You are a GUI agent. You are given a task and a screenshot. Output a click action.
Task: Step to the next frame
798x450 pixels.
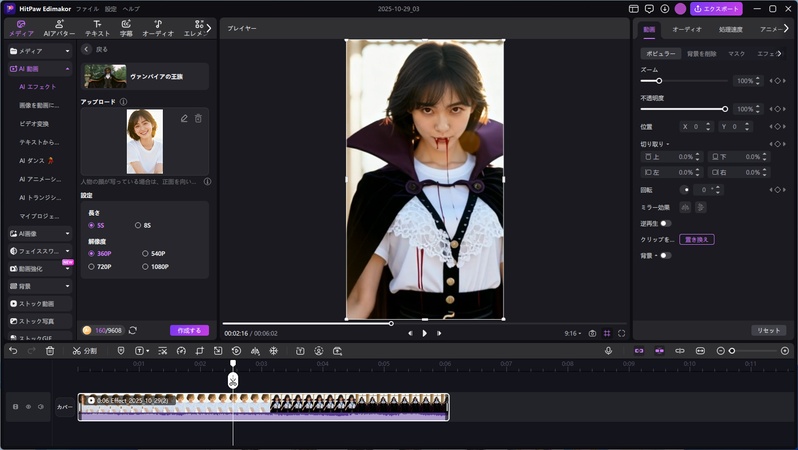pos(439,333)
